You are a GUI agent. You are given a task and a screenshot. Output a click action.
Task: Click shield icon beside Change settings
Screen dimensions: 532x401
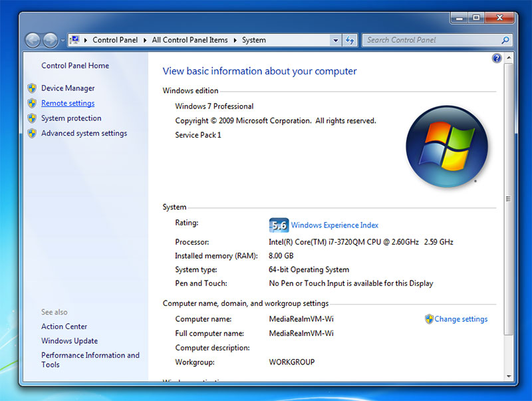429,319
